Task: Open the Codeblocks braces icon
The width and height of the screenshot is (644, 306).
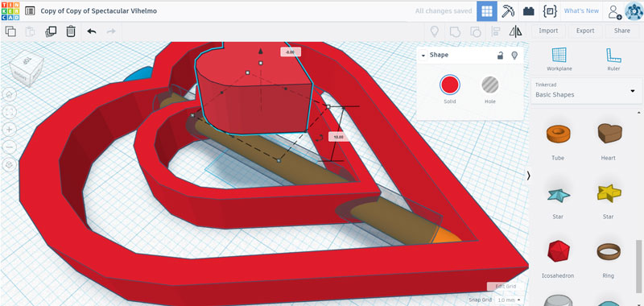Action: pos(550,11)
